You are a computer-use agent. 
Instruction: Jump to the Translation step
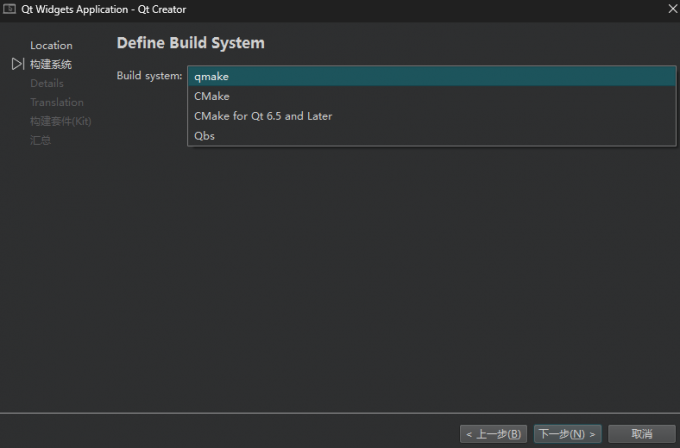(57, 102)
